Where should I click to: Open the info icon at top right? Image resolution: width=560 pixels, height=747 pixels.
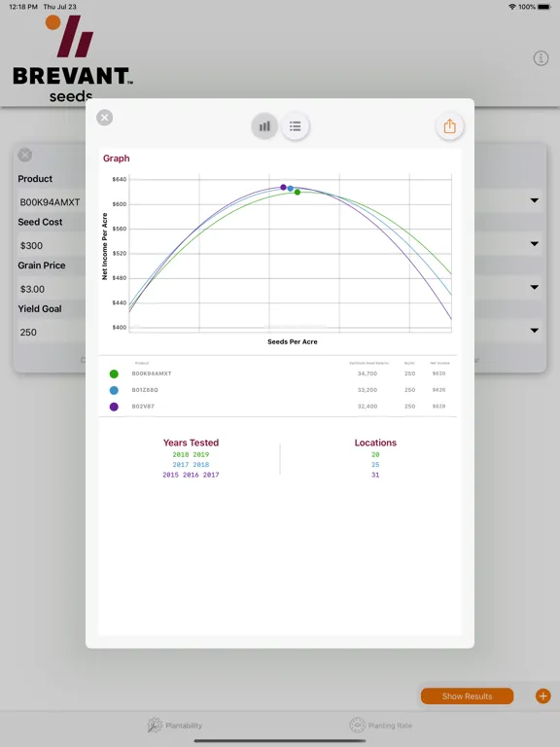[x=541, y=58]
